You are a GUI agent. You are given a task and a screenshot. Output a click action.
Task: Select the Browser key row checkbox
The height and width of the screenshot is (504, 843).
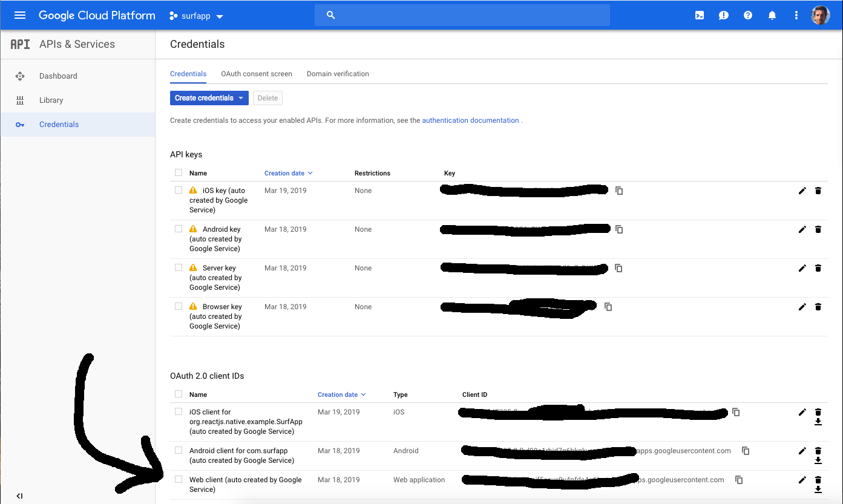click(x=178, y=306)
